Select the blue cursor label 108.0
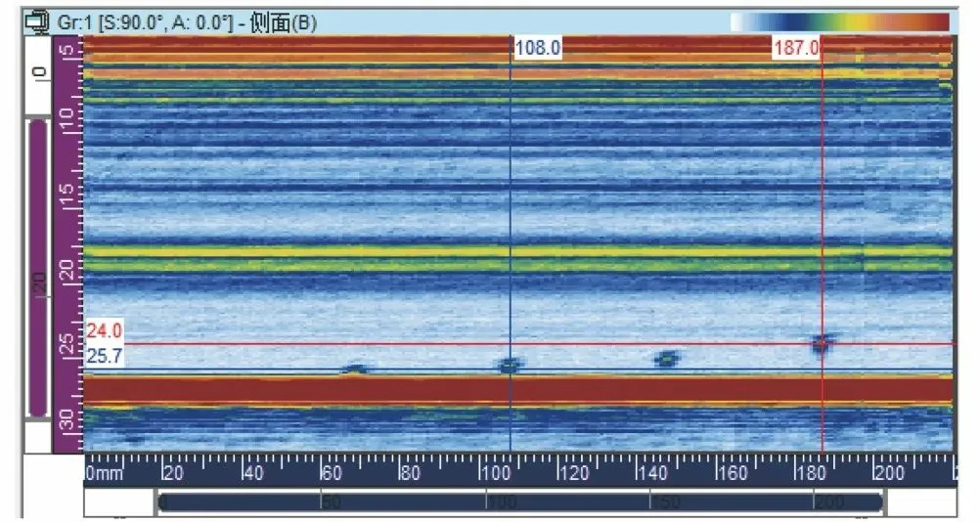The width and height of the screenshot is (980, 522). click(x=537, y=48)
